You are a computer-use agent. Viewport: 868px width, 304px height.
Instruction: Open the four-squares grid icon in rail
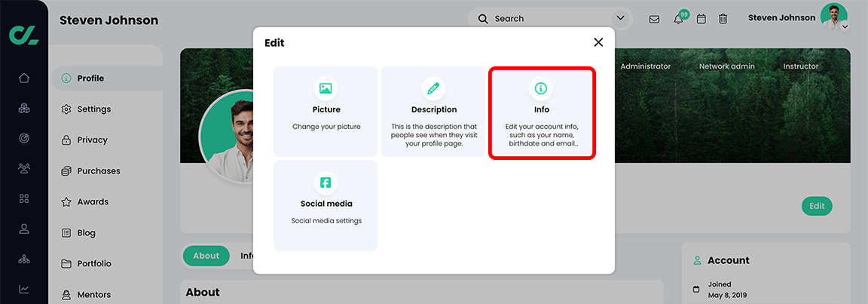click(x=24, y=198)
